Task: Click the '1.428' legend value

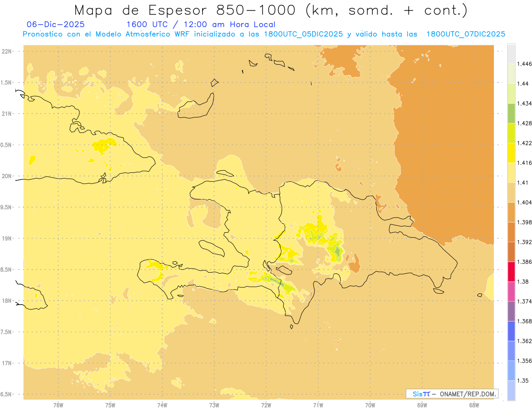Action: [524, 123]
